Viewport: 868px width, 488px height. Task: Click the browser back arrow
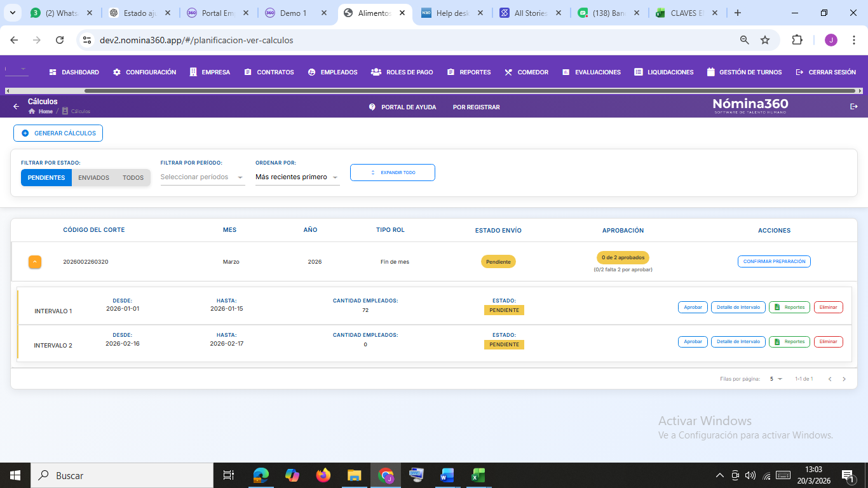coord(15,40)
